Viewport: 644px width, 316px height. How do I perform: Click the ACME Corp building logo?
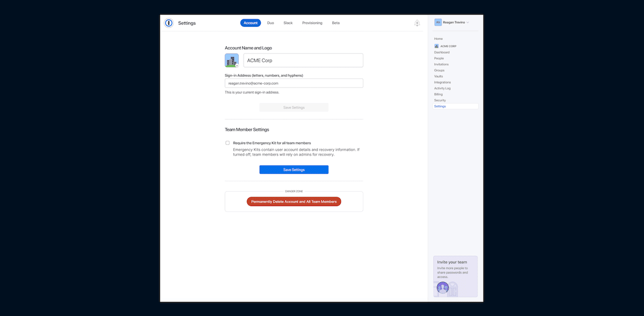point(232,60)
